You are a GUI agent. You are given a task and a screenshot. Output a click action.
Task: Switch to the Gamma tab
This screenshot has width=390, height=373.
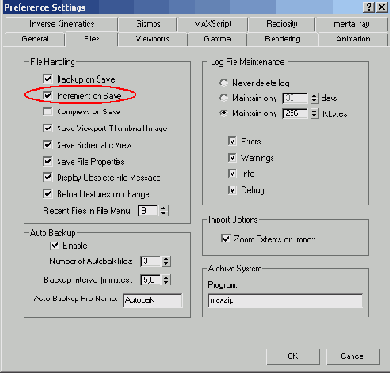[x=217, y=39]
